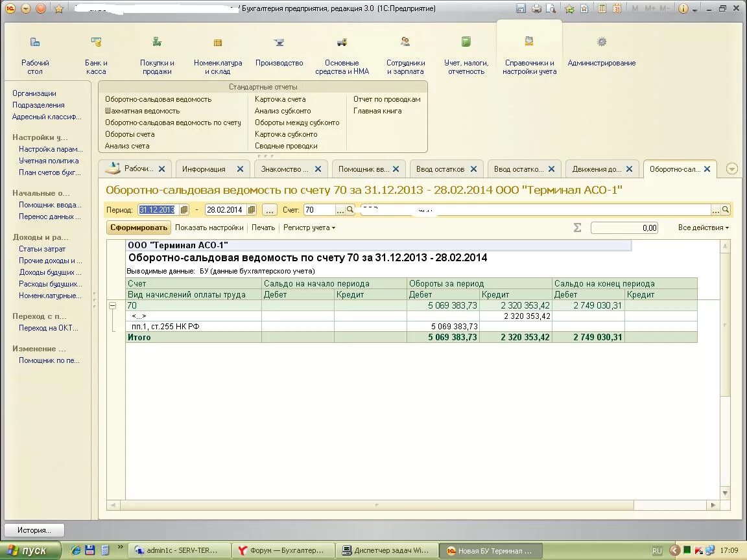747x560 pixels.
Task: Click Показать настройки
Action: [209, 227]
